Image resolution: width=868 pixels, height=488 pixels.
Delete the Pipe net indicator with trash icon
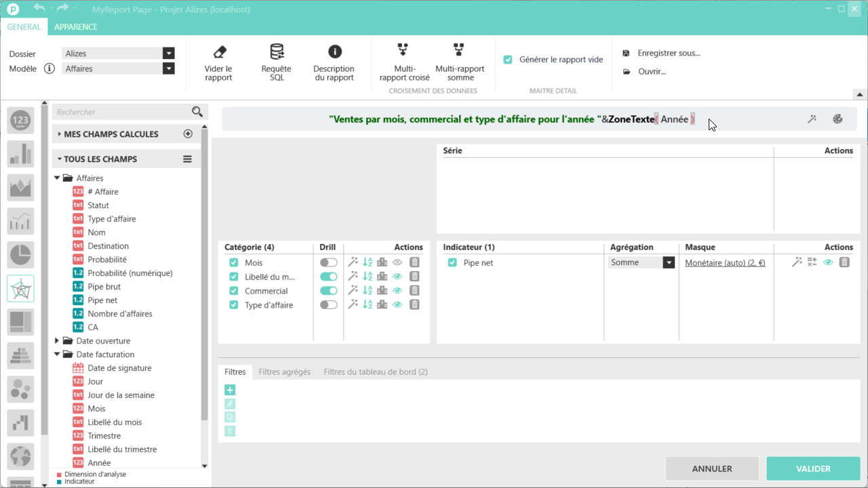click(x=844, y=262)
